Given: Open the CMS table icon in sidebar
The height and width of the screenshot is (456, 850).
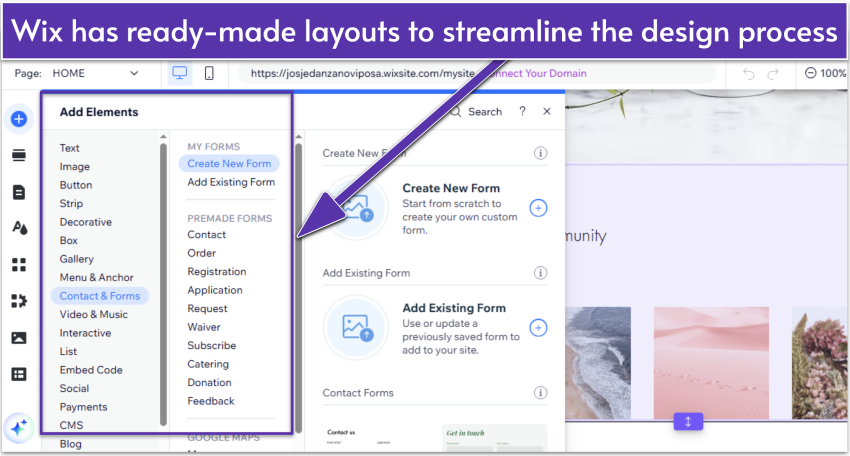Looking at the screenshot, I should click(x=19, y=374).
